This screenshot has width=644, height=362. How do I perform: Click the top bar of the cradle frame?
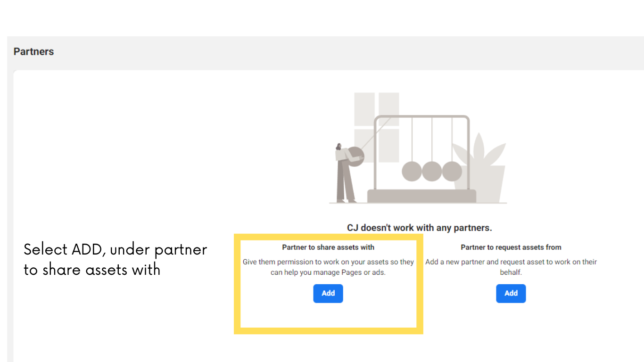[x=422, y=117]
